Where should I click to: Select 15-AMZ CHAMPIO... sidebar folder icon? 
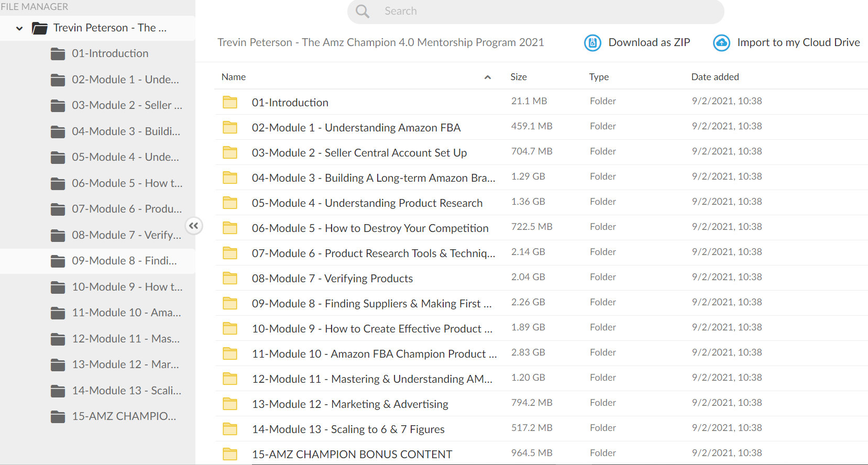tap(58, 416)
